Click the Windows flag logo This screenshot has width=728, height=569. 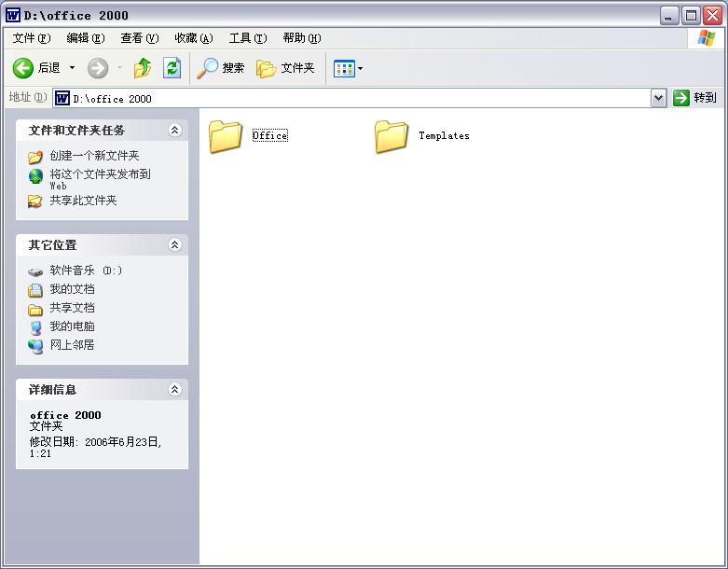point(707,38)
